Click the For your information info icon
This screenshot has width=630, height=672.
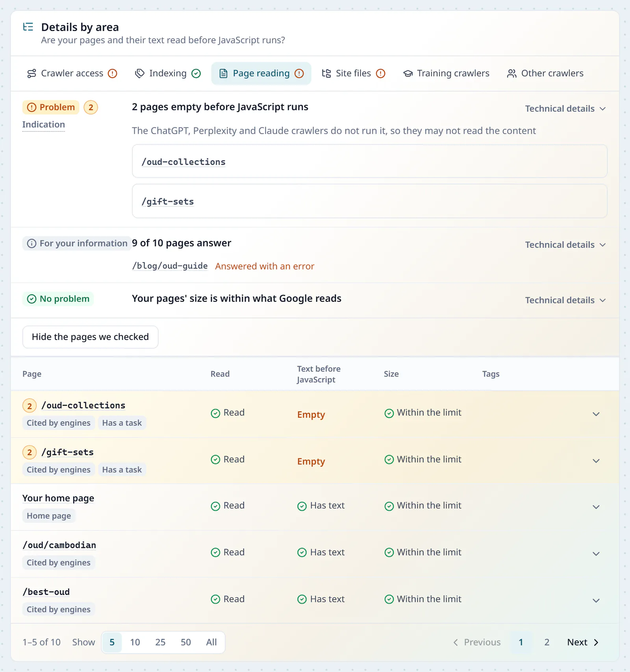click(x=31, y=244)
